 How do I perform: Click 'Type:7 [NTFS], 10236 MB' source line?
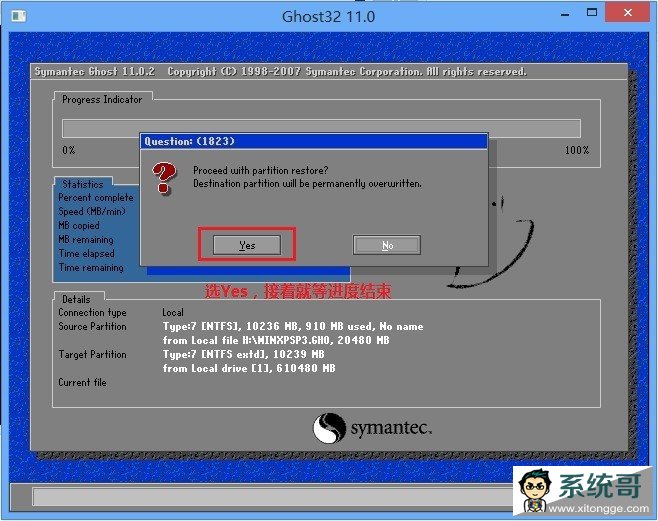[293, 326]
